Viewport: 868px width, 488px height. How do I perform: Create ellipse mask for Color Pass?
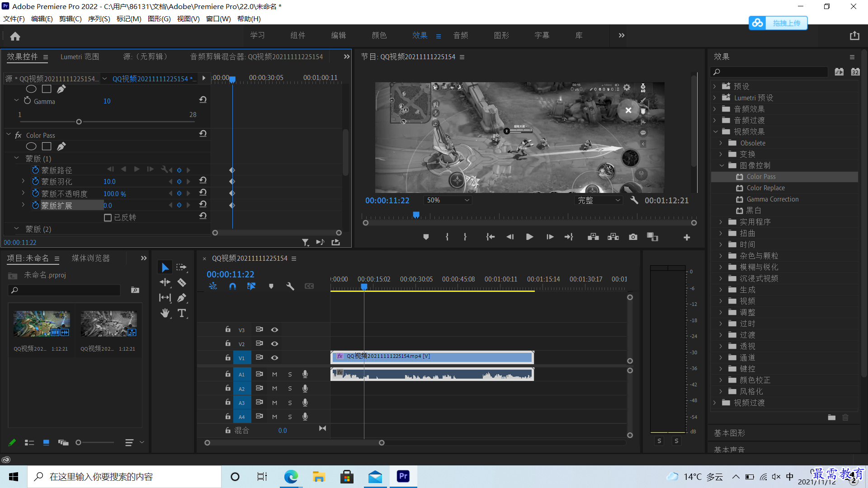pyautogui.click(x=31, y=146)
